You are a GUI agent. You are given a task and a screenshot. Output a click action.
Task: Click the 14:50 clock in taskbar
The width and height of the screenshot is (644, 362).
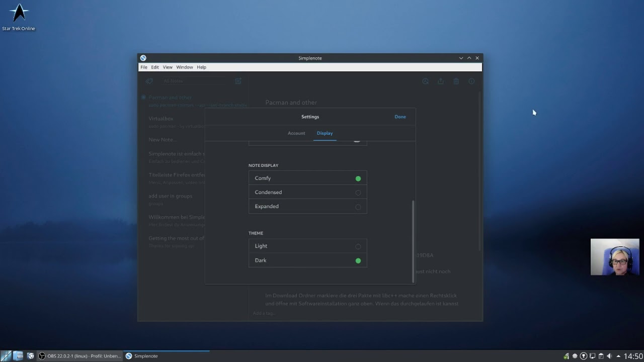pyautogui.click(x=633, y=356)
